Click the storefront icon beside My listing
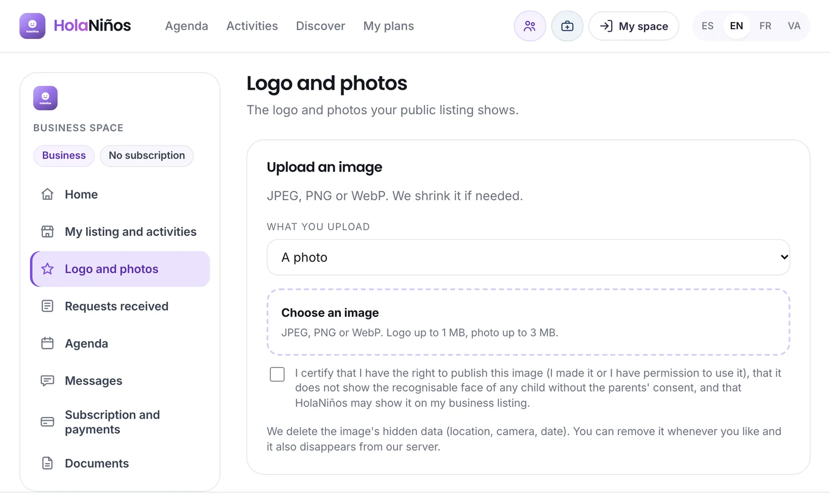 47,232
